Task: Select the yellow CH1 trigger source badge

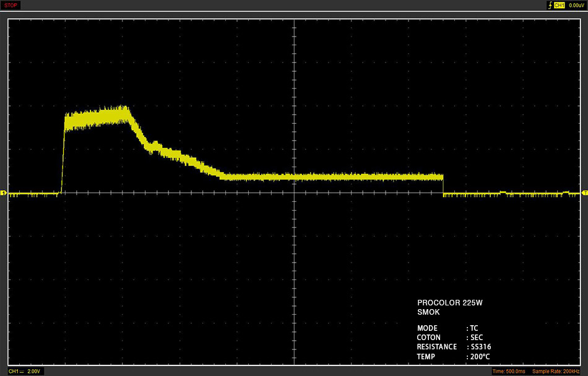Action: [x=559, y=5]
